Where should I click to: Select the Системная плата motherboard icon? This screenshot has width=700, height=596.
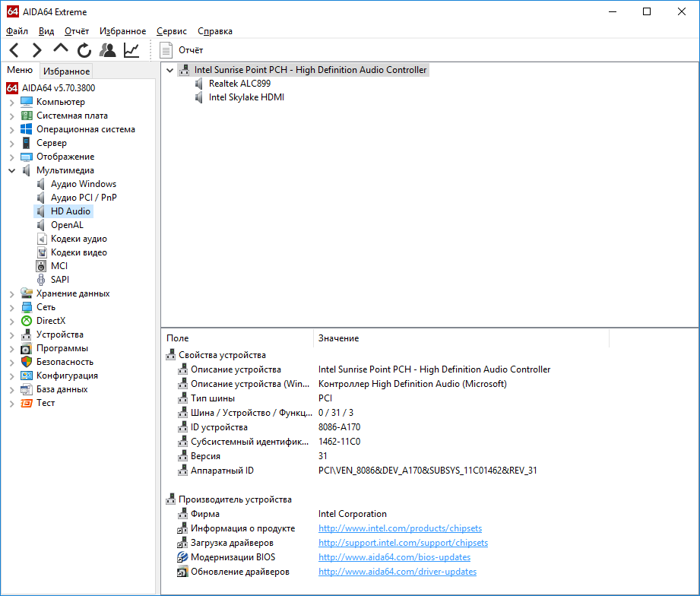point(27,116)
